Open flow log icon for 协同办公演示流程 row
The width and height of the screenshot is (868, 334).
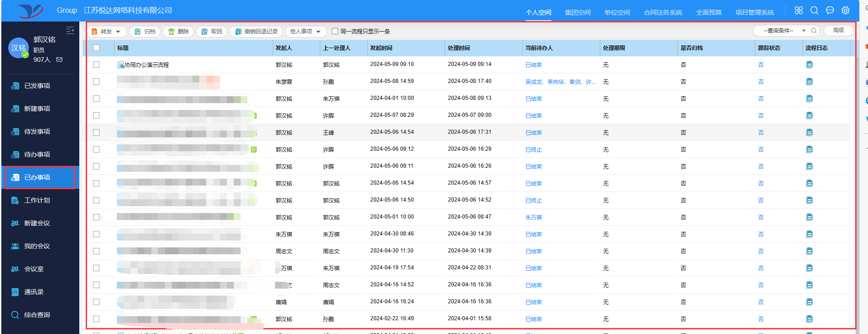[809, 65]
